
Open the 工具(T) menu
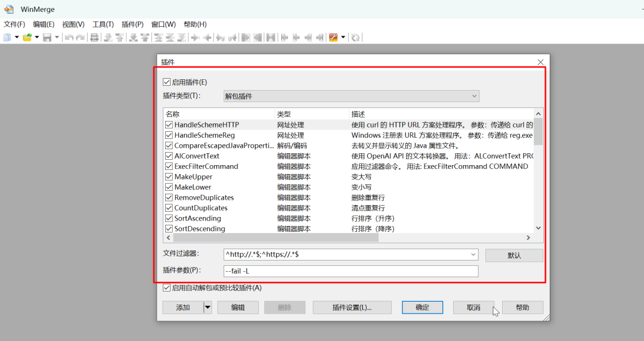(103, 24)
